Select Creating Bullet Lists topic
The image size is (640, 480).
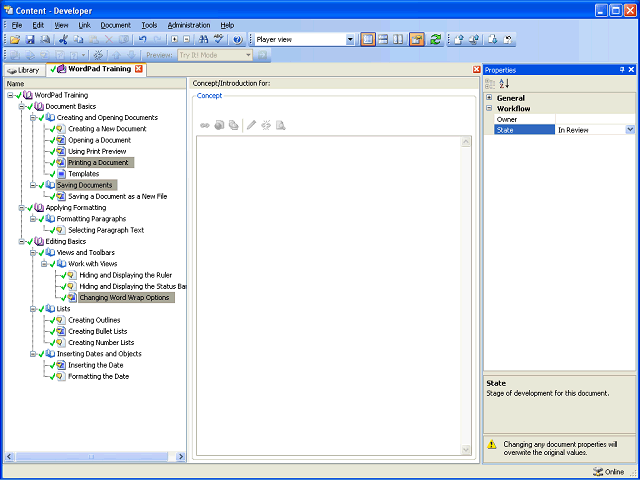click(x=98, y=331)
